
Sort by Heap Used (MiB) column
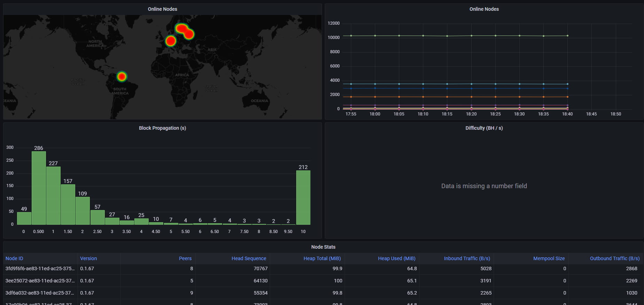click(x=396, y=258)
